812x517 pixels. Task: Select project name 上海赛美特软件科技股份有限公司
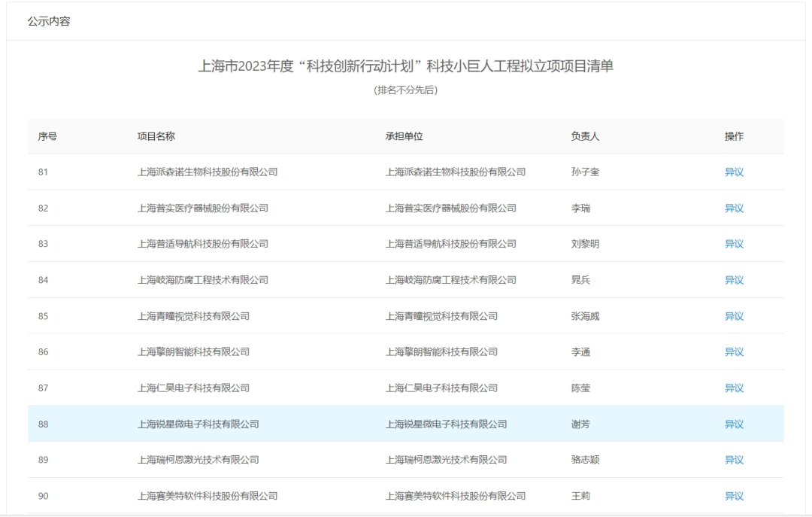point(208,496)
